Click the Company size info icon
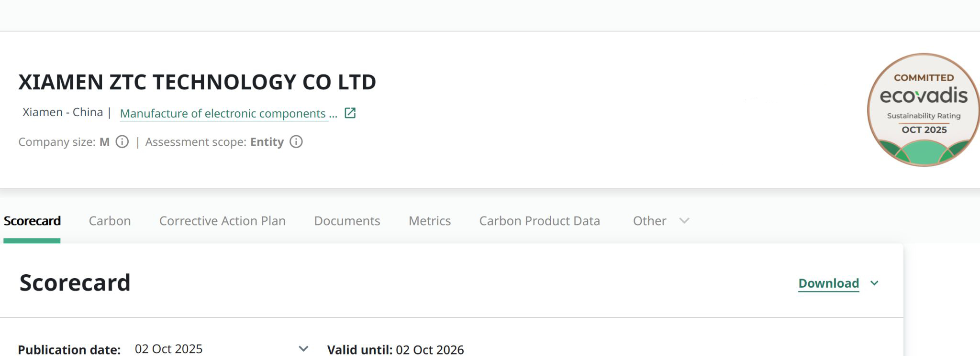This screenshot has width=980, height=356. pos(122,142)
